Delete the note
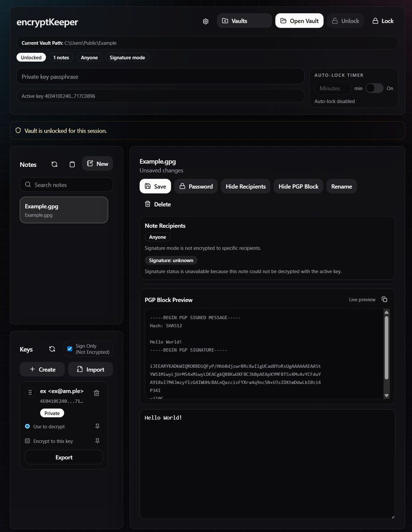Image resolution: width=412 pixels, height=532 pixels. [158, 204]
